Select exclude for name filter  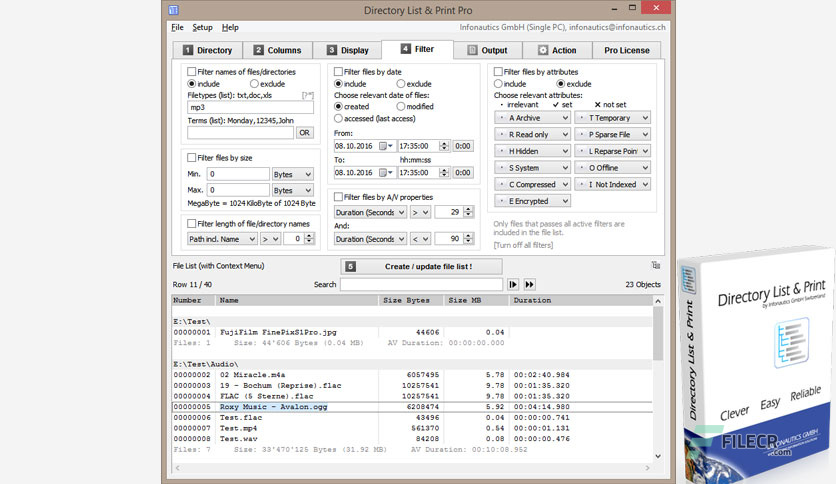(x=254, y=84)
